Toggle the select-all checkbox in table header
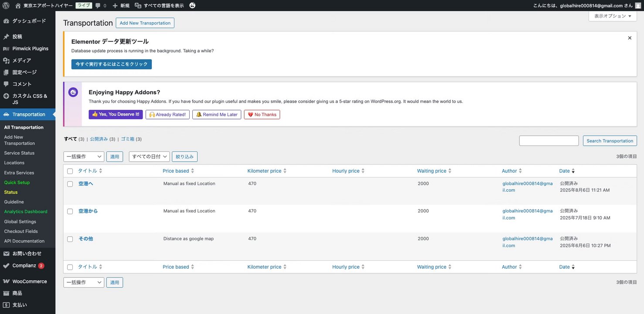Screen dimensions: 644x314 coord(70,171)
